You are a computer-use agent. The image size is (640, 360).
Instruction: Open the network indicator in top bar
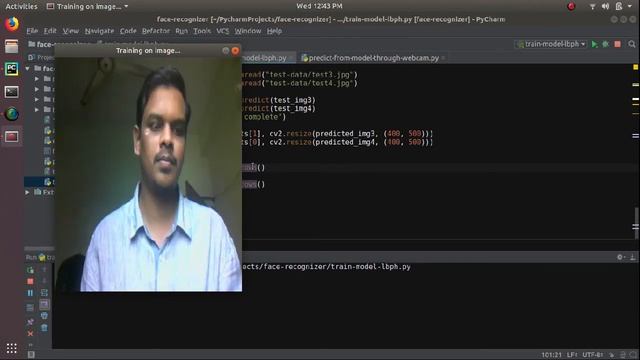pos(592,6)
